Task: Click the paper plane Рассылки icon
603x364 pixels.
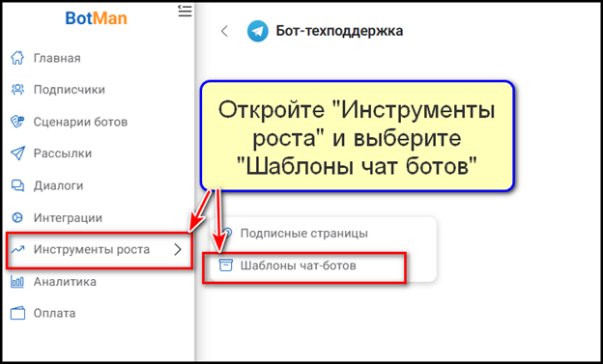Action: coord(17,154)
